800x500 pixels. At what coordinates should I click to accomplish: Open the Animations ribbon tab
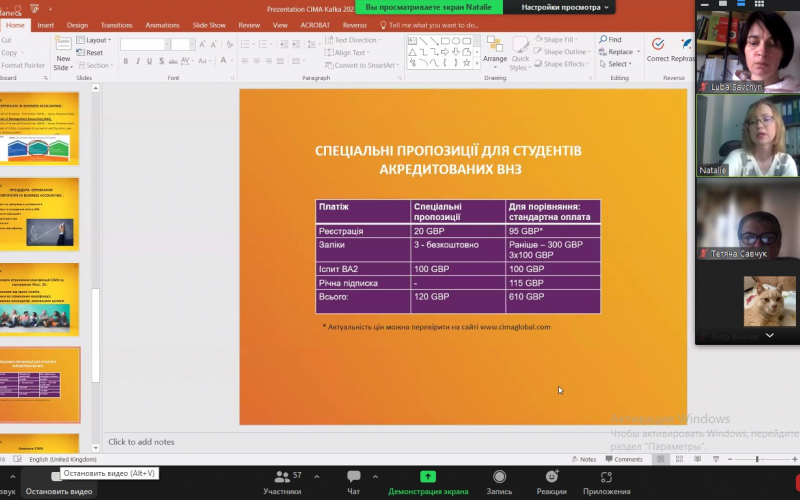coord(162,25)
